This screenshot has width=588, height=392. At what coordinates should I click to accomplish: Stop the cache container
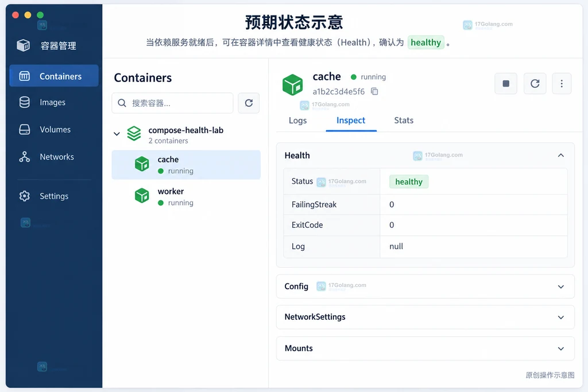[506, 84]
